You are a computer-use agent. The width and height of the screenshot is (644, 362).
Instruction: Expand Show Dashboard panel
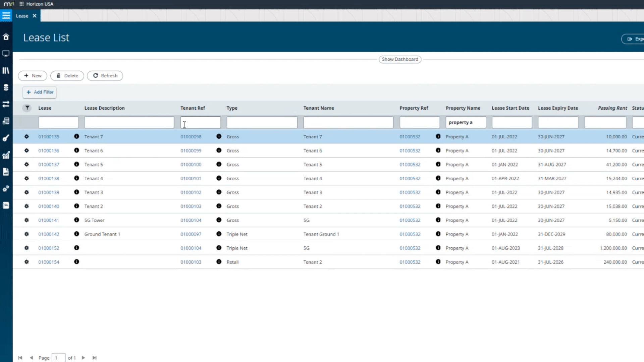(400, 59)
